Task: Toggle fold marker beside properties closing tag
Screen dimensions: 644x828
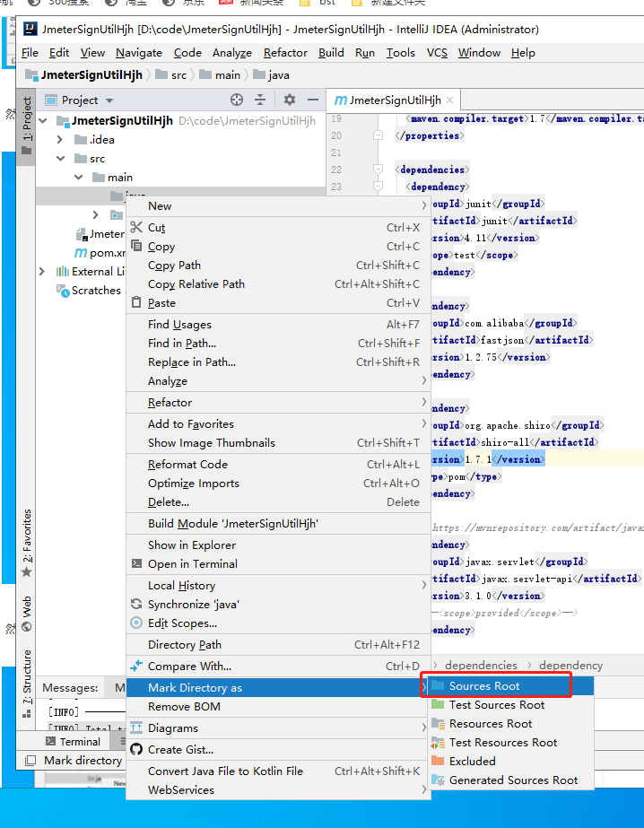Action: pyautogui.click(x=378, y=135)
